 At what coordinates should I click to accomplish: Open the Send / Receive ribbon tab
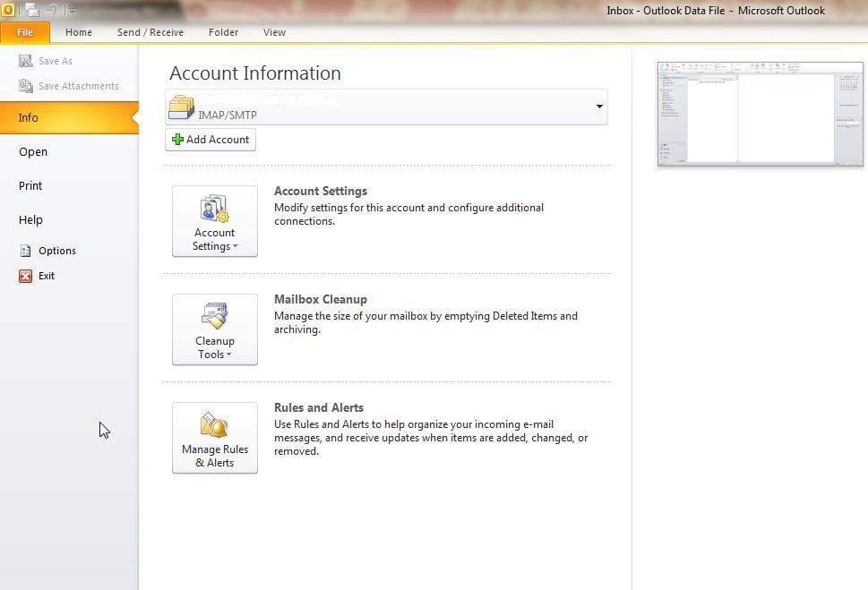tap(150, 32)
